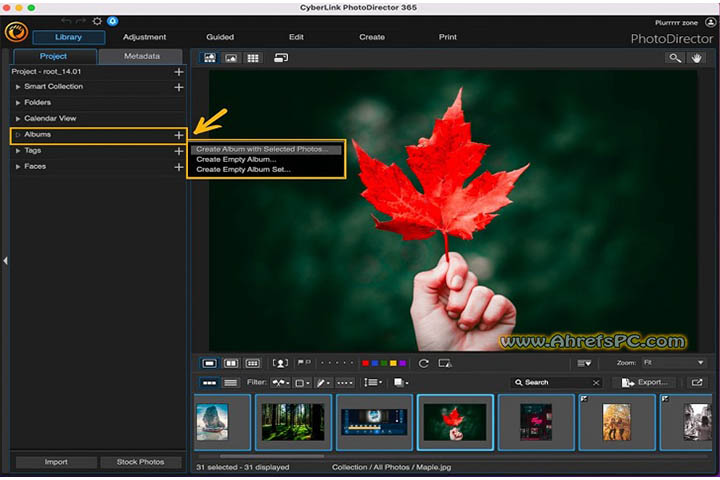Clear the search field with X
Screen dimensions: 720x480
(596, 383)
